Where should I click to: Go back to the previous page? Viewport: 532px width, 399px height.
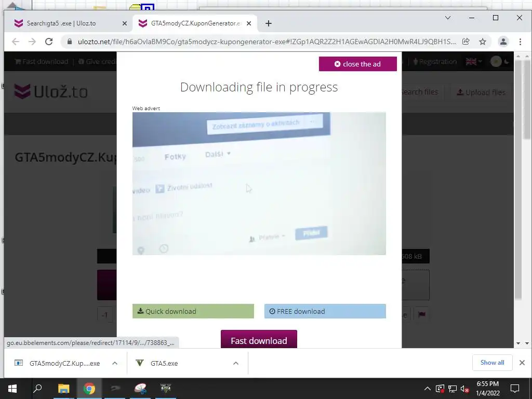pos(16,42)
